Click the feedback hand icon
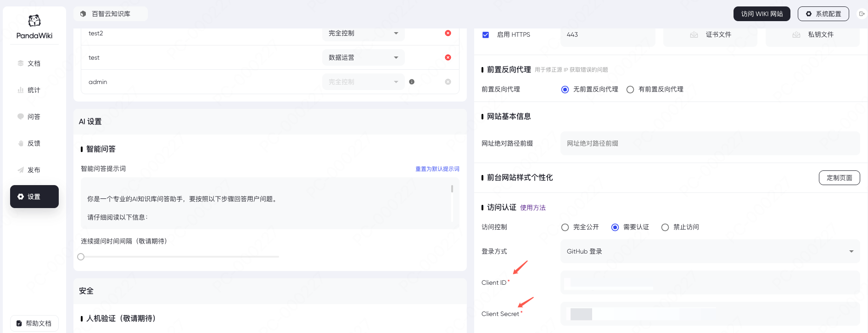This screenshot has height=333, width=868. pos(21,143)
